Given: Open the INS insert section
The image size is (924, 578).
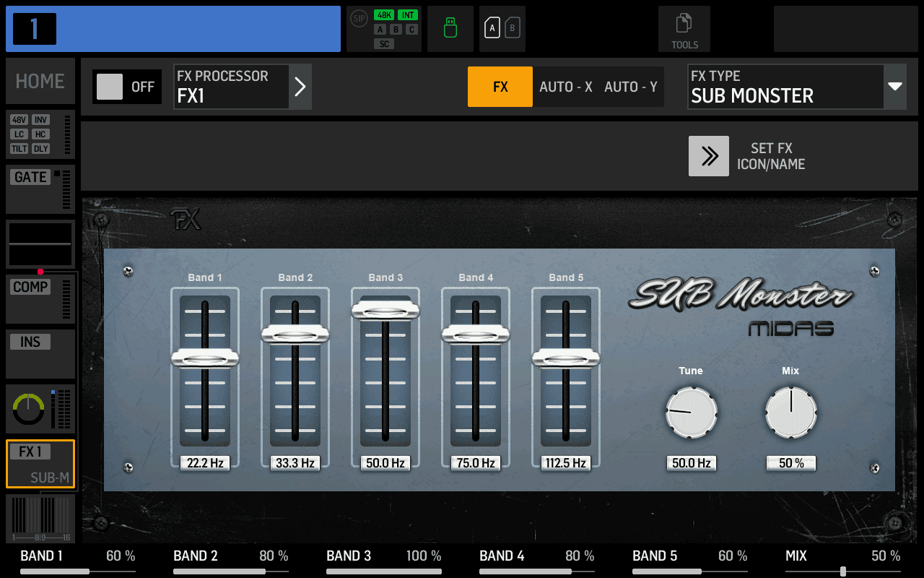Looking at the screenshot, I should (x=40, y=354).
